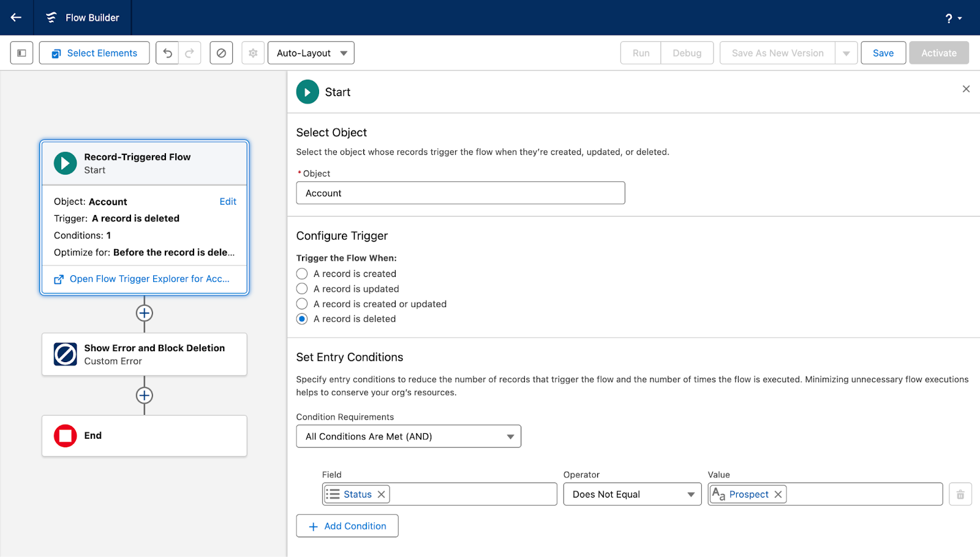Click the Custom Error element icon
980x557 pixels.
[66, 354]
